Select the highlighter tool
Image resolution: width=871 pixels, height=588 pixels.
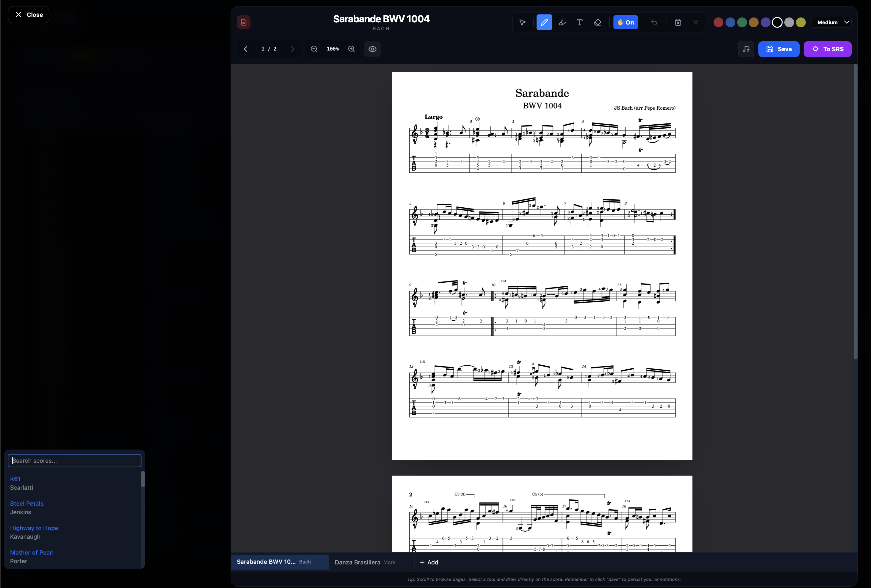tap(562, 22)
